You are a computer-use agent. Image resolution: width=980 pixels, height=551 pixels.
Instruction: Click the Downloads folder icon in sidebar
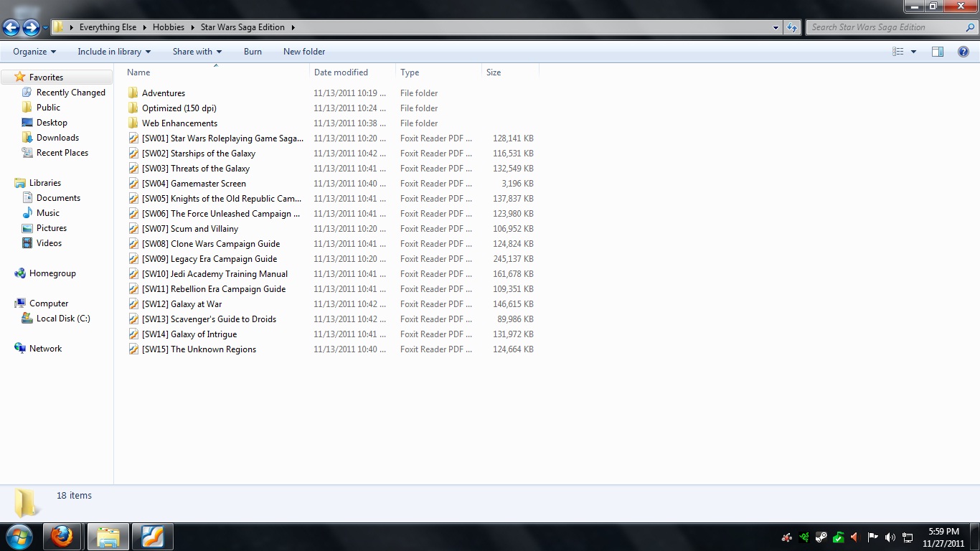27,138
